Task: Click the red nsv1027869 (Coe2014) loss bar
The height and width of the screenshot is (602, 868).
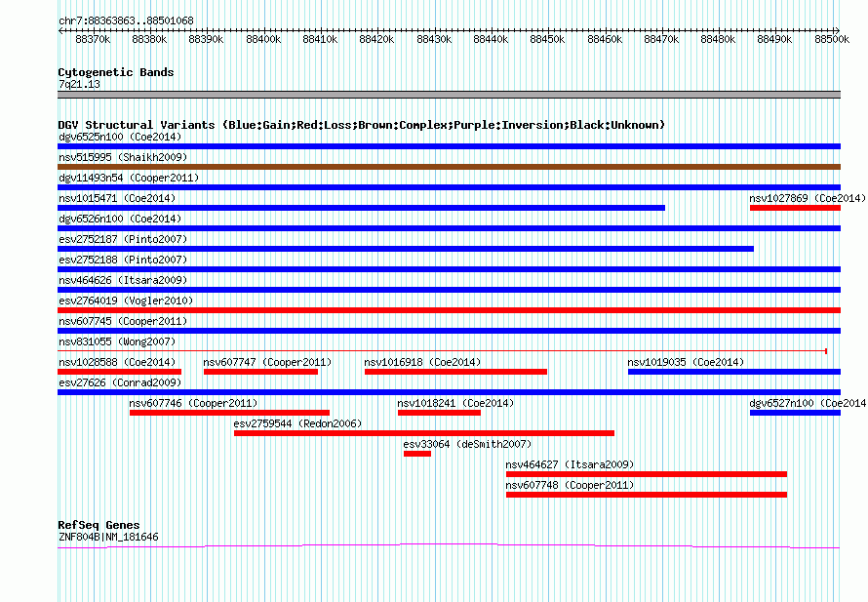Action: 796,208
